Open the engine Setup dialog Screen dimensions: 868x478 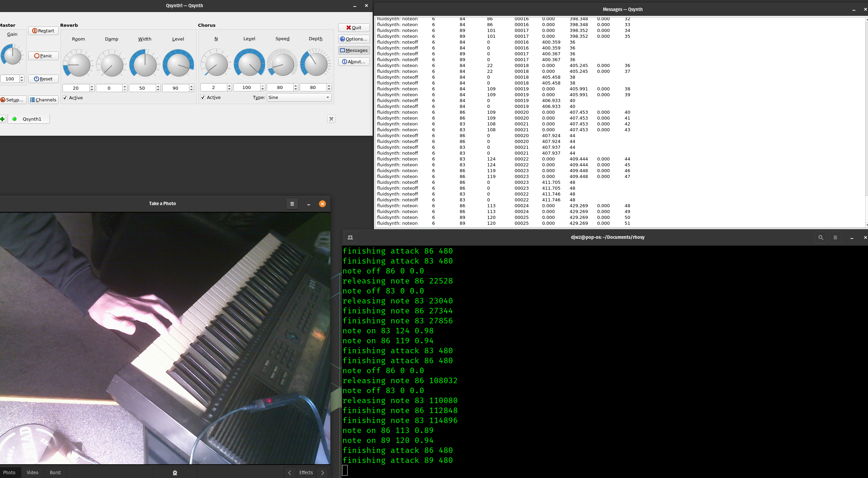(x=13, y=100)
